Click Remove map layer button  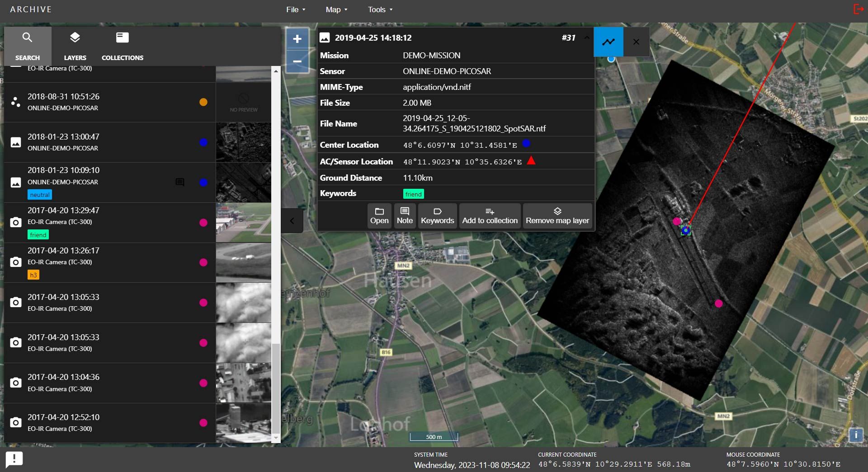click(557, 216)
